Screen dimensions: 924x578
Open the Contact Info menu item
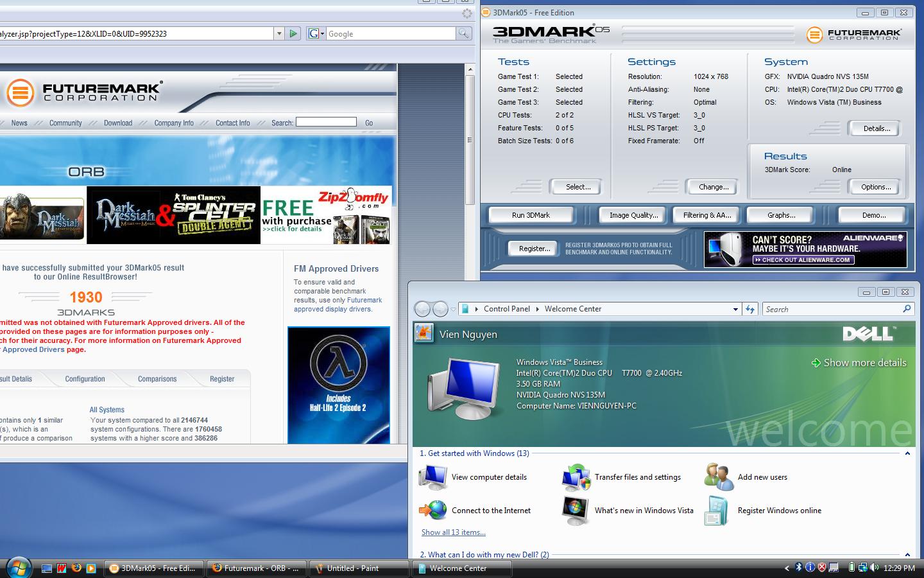click(233, 123)
